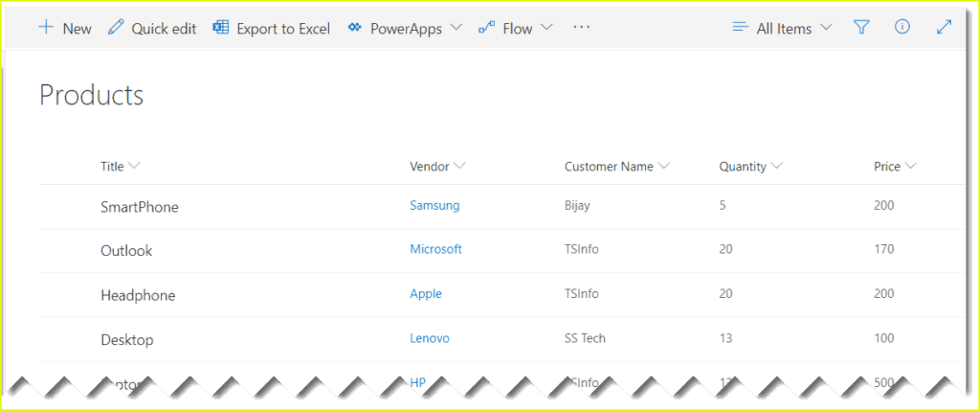Select the Headphone item title

click(138, 296)
